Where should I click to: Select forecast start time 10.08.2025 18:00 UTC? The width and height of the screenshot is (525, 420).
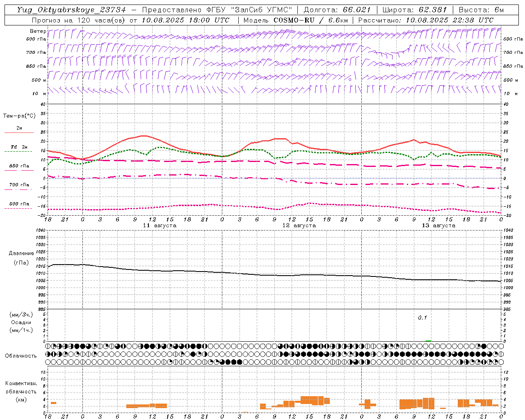coord(185,20)
